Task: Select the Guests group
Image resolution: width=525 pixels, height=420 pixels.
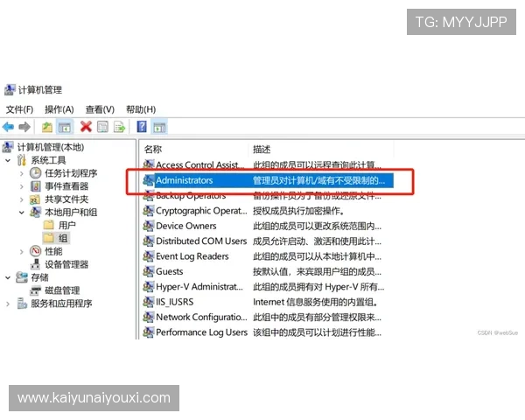Action: point(169,271)
